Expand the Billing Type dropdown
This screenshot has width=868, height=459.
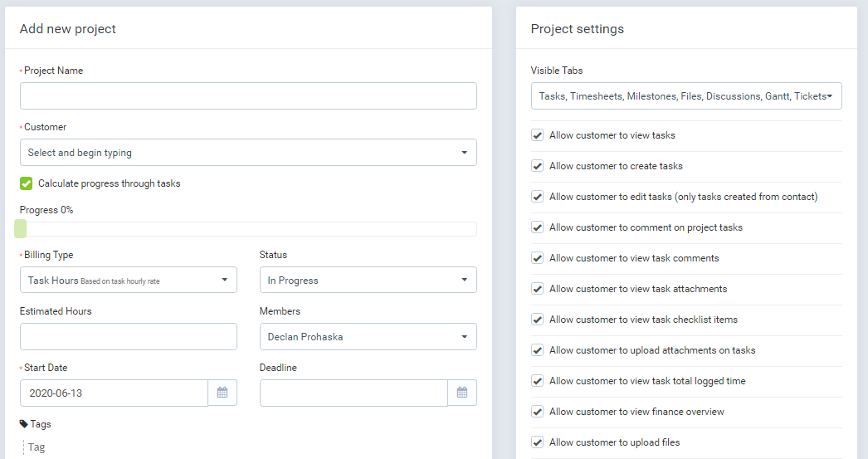[129, 281]
